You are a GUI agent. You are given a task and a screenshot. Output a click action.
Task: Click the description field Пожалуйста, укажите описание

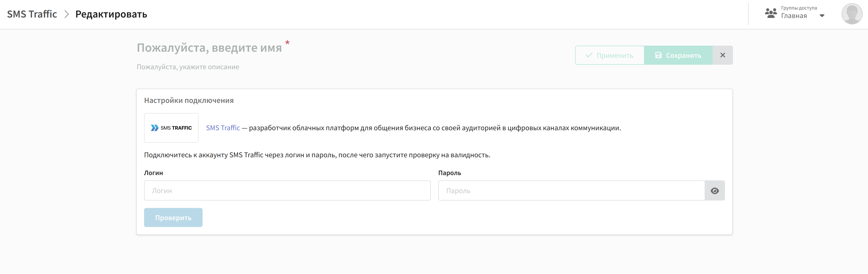188,67
